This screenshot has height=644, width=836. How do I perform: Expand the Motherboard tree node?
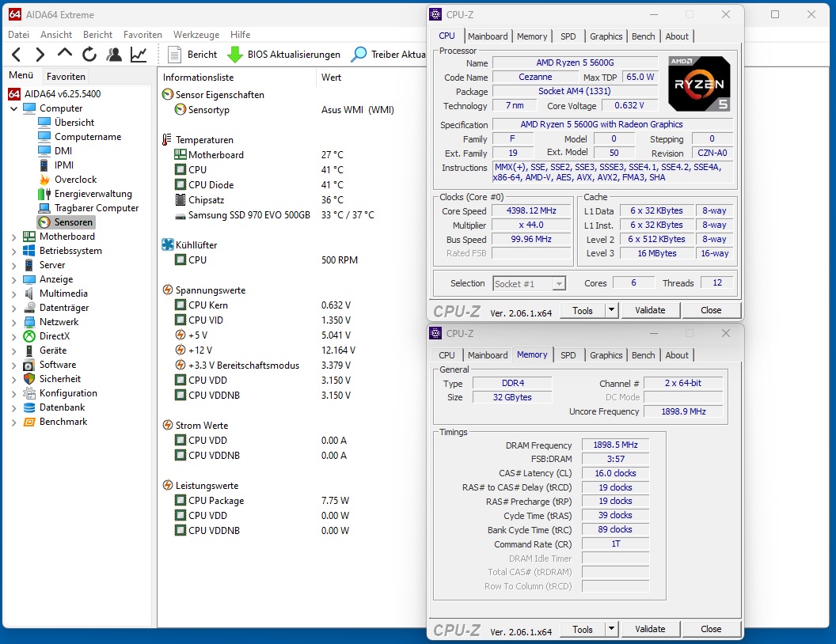13,236
